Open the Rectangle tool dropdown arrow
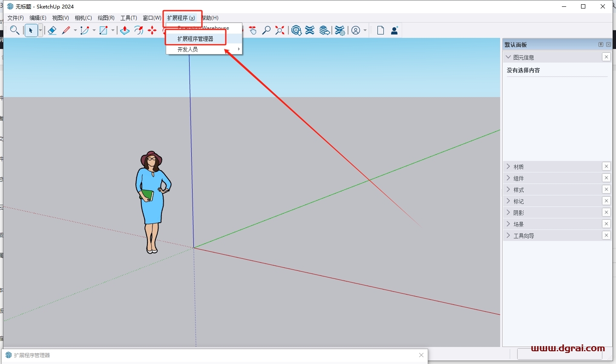The image size is (616, 364). click(113, 30)
